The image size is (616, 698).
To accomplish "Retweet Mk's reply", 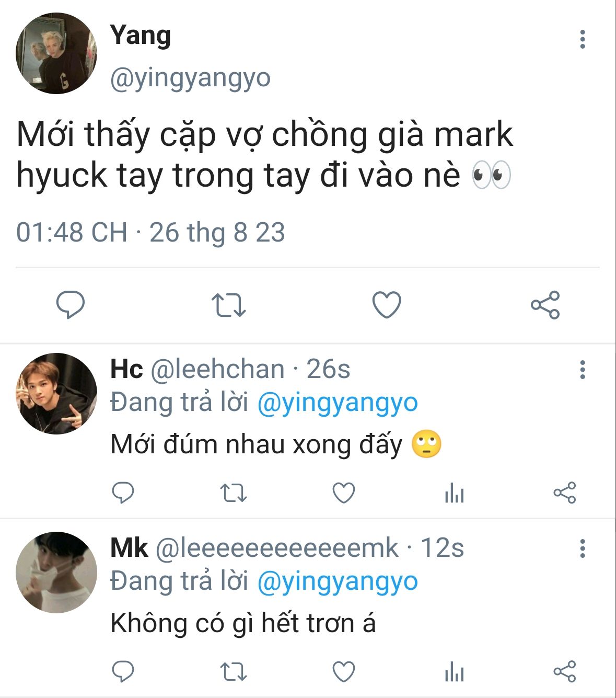I will click(x=233, y=672).
